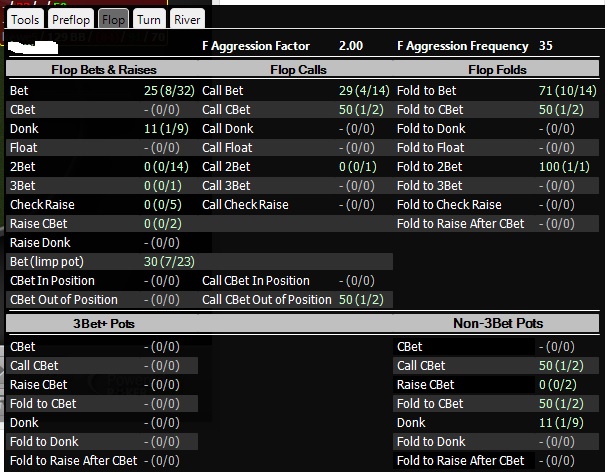This screenshot has width=608, height=473.
Task: Click the Check Raise stat 0 (0/5)
Action: click(x=162, y=205)
